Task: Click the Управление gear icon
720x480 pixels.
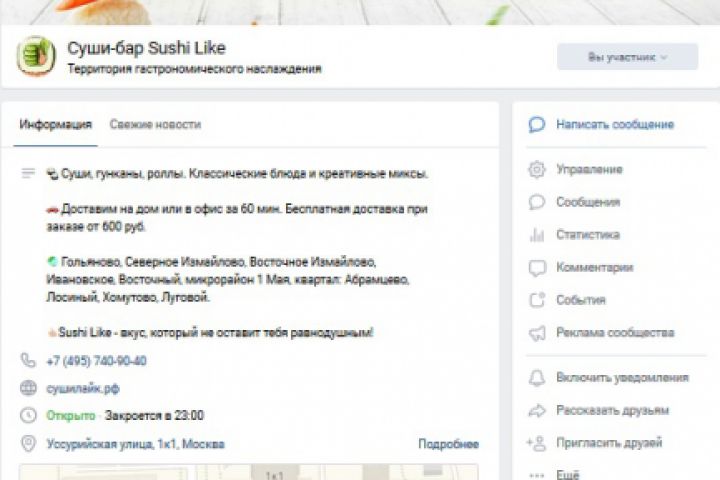Action: [537, 170]
